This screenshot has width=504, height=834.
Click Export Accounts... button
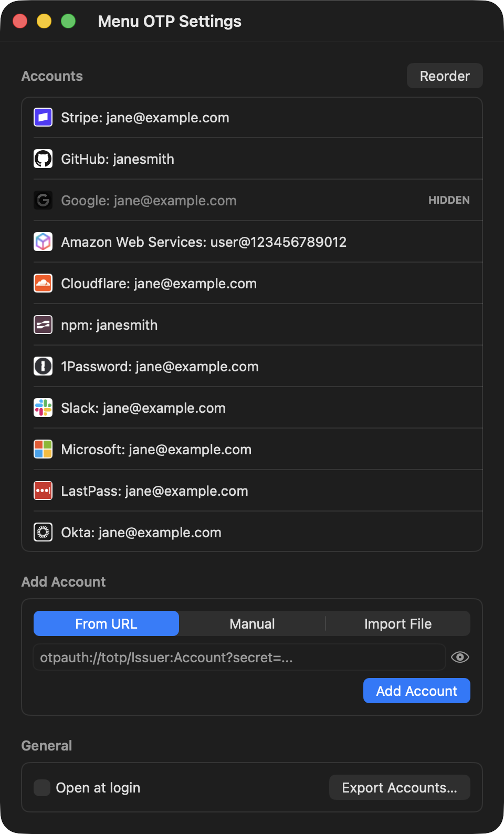(x=400, y=787)
